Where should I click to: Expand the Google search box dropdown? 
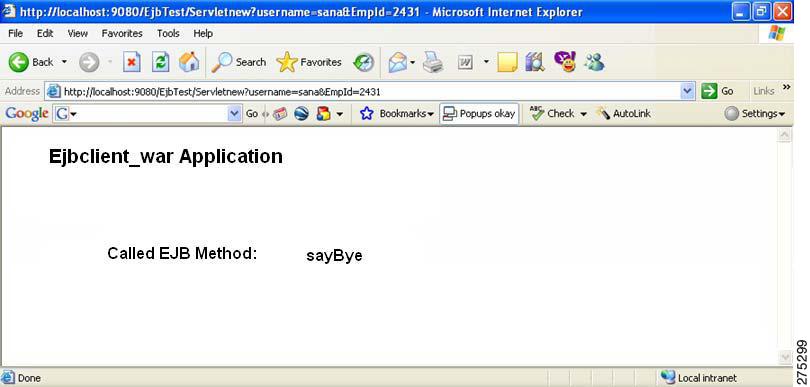(x=235, y=114)
